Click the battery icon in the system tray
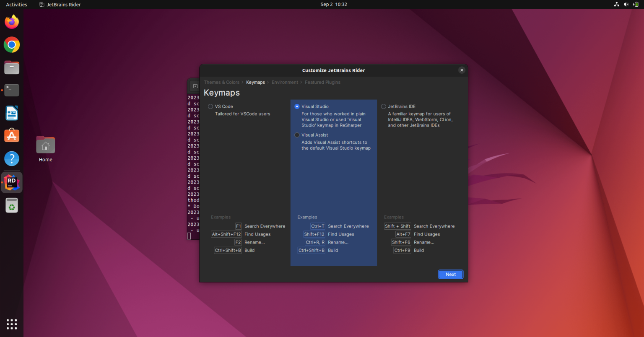Screen dimensions: 644x337 pos(636,4)
